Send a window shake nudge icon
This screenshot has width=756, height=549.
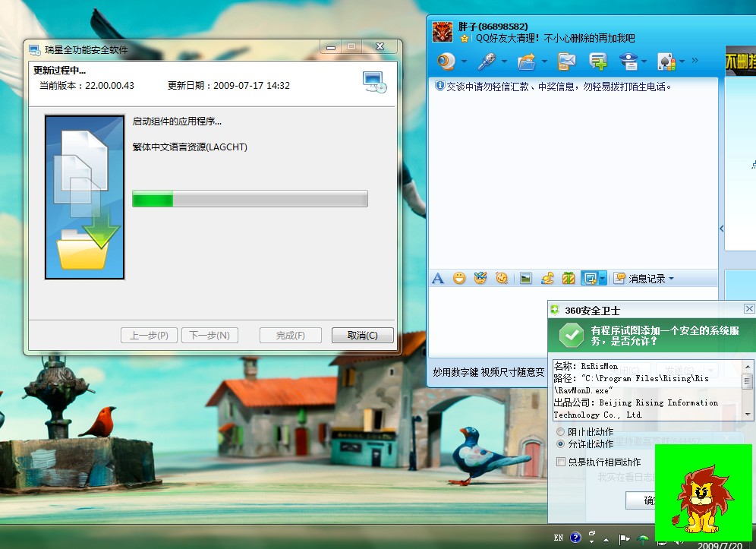pyautogui.click(x=502, y=279)
